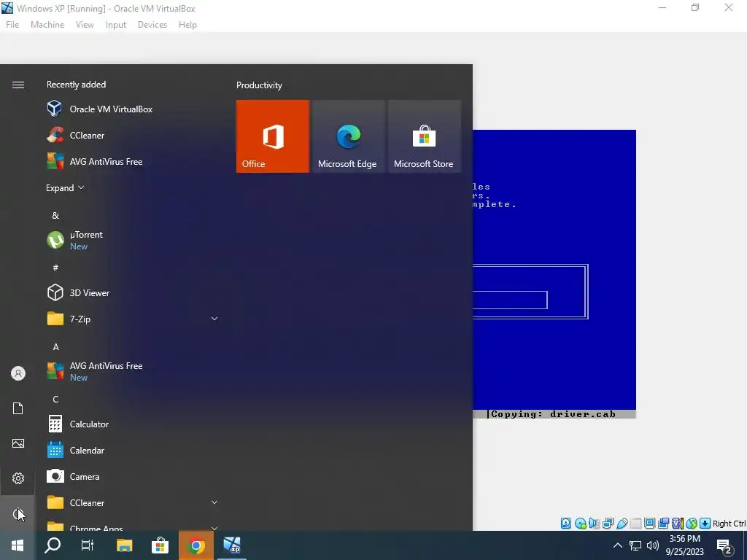This screenshot has width=747, height=560.
Task: Click the 'A' letter section header
Action: 55,346
